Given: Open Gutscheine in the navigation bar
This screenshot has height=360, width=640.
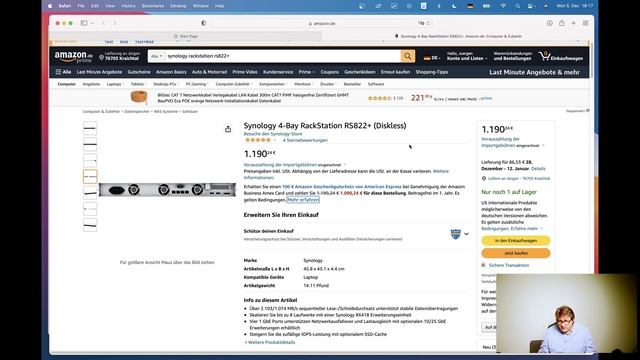Looking at the screenshot, I should pyautogui.click(x=139, y=72).
